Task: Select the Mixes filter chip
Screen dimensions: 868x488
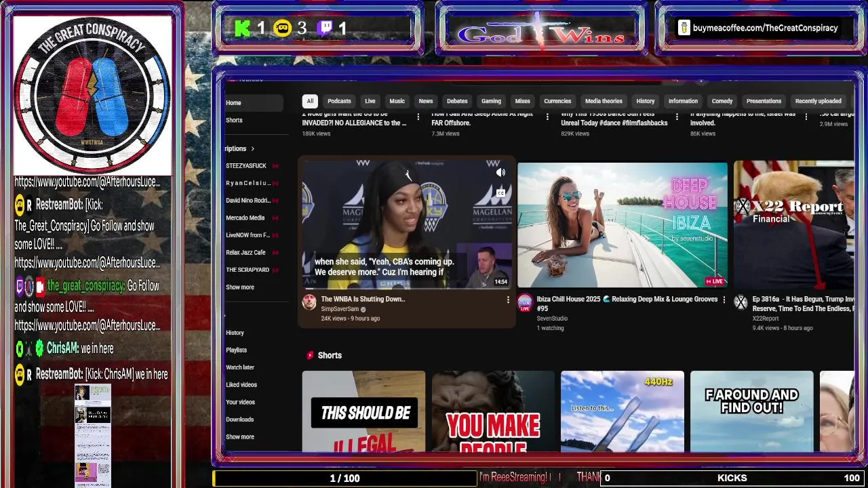Action: pos(522,102)
